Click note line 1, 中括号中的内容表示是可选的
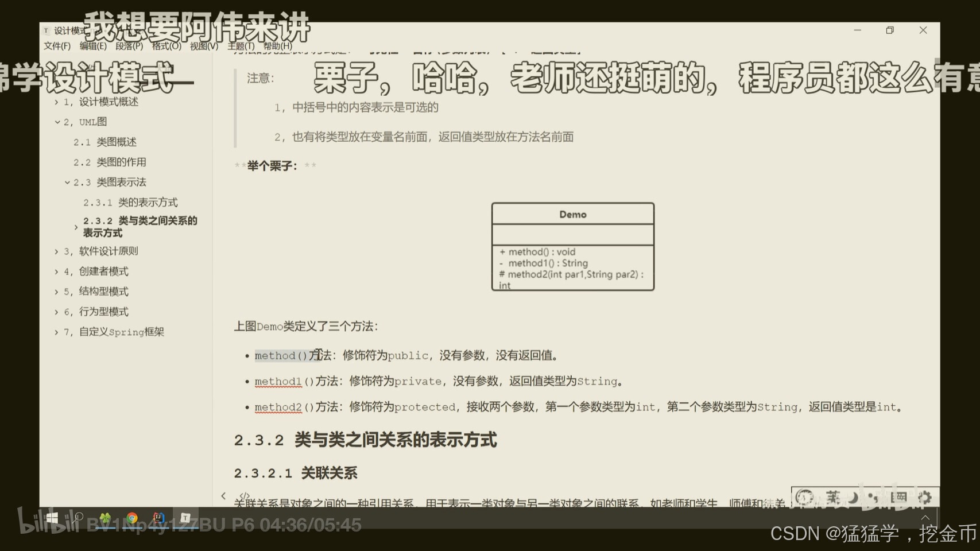The image size is (980, 551). [x=356, y=107]
